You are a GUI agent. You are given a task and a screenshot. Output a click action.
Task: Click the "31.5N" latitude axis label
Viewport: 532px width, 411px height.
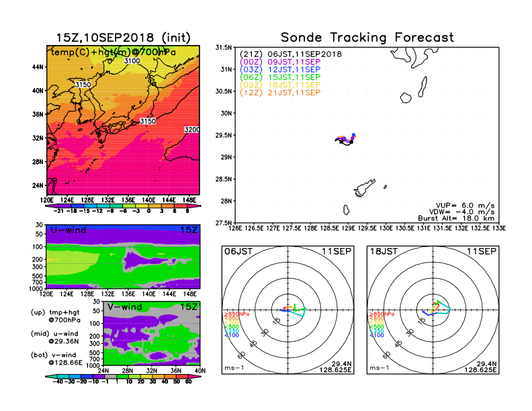(224, 48)
